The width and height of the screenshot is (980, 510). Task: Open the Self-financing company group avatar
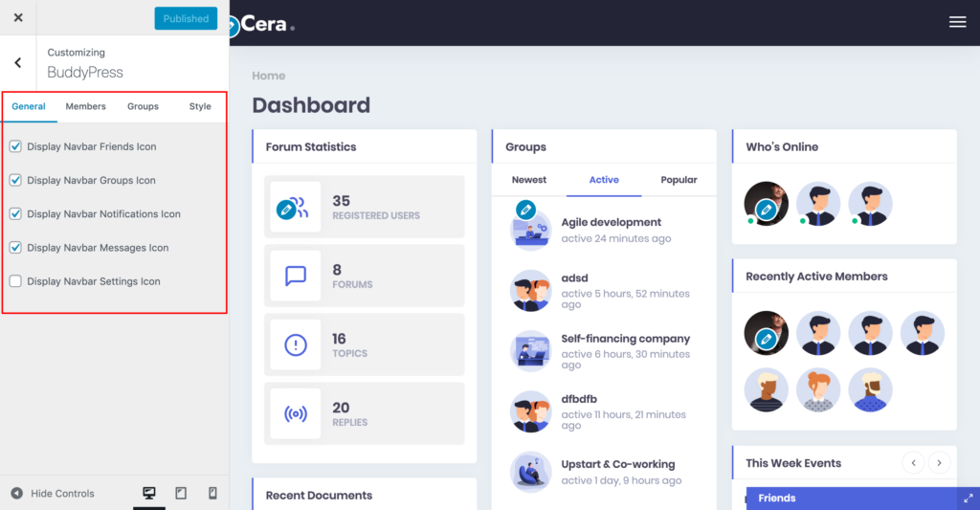(x=530, y=350)
